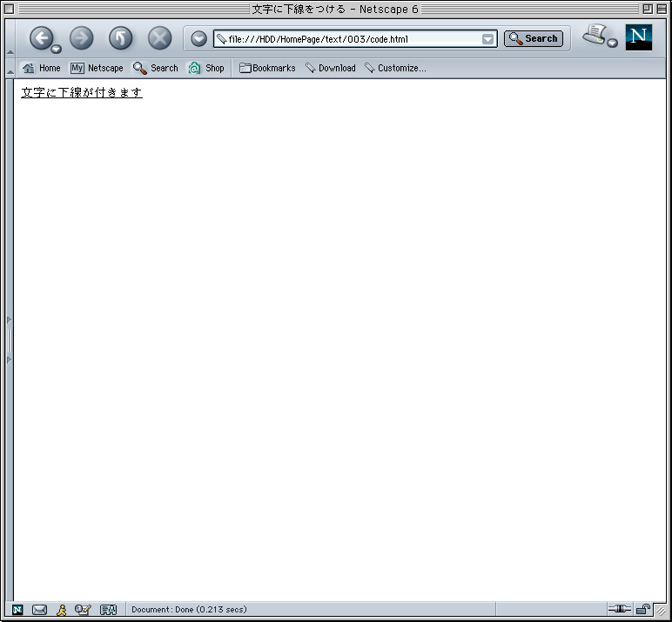Click the Forward navigation button
The image size is (672, 622).
(81, 38)
